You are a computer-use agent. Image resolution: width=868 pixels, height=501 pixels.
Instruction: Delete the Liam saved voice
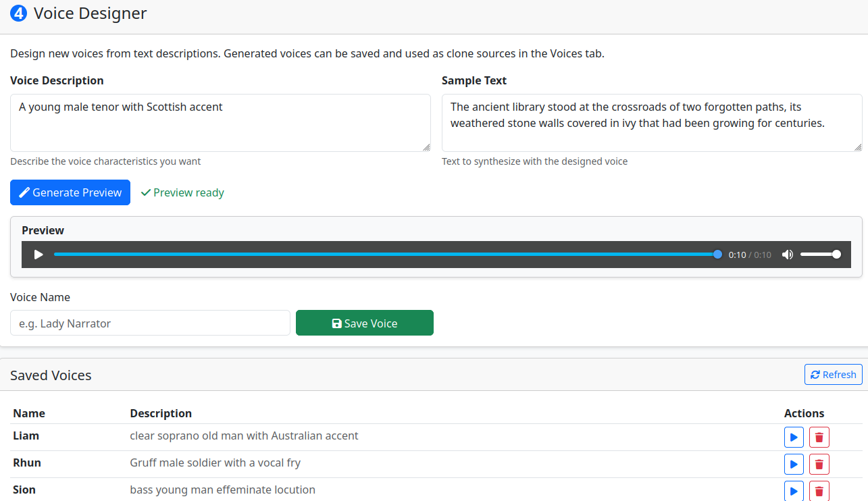(x=819, y=438)
